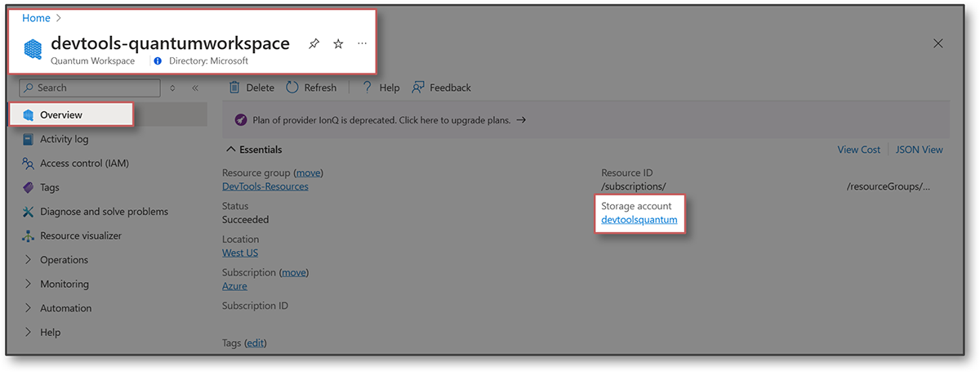980x372 pixels.
Task: Click the rocket icon in IonQ banner
Action: pyautogui.click(x=241, y=119)
